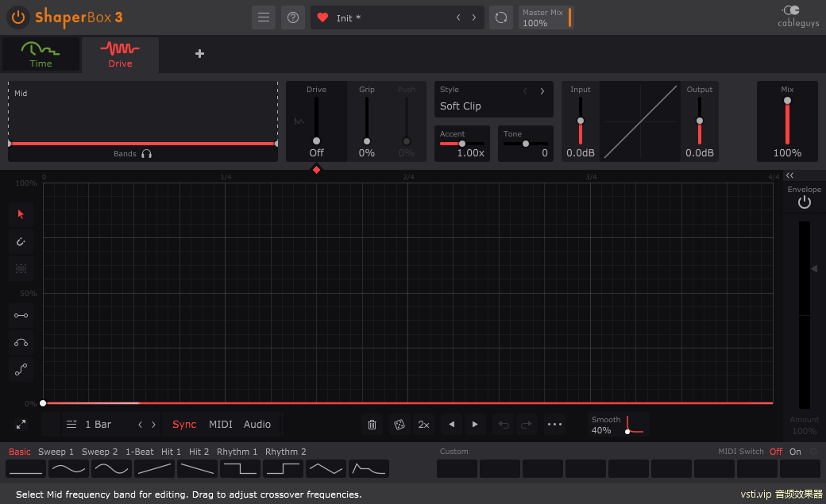The width and height of the screenshot is (826, 504).
Task: Select previous distortion Style arrow
Action: coord(525,91)
